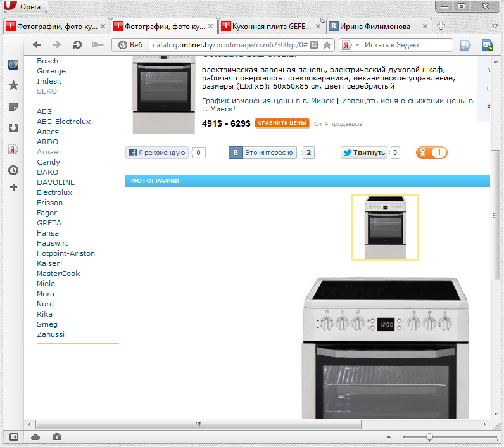Toggle Opera Turbo gauge icon
The image size is (504, 447).
click(57, 437)
